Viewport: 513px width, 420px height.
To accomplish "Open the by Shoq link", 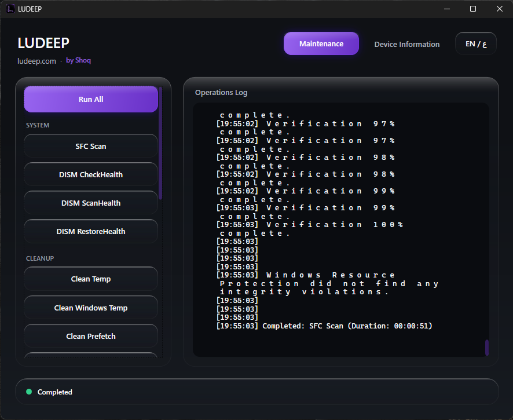I will [x=78, y=60].
